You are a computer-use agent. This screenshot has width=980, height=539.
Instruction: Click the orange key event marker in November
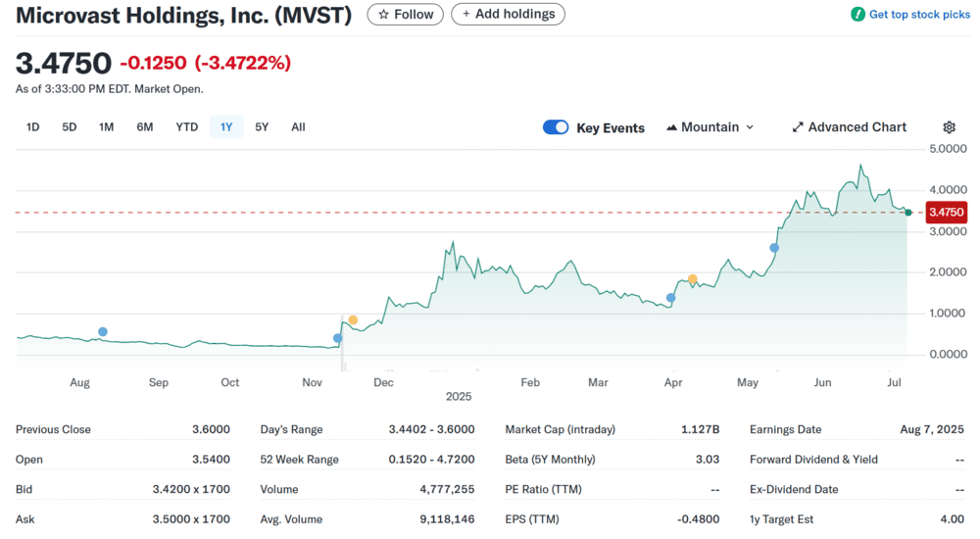(353, 320)
